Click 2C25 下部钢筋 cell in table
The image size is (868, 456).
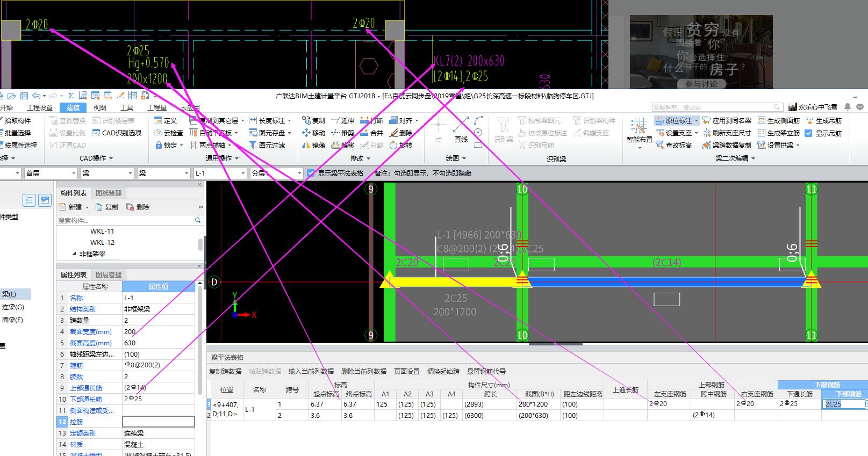[844, 404]
